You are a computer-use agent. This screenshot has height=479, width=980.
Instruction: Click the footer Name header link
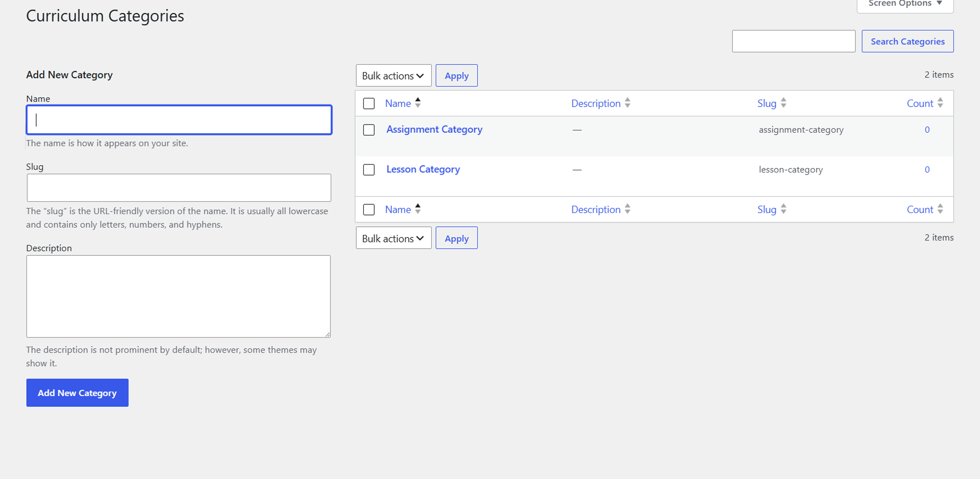coord(398,210)
